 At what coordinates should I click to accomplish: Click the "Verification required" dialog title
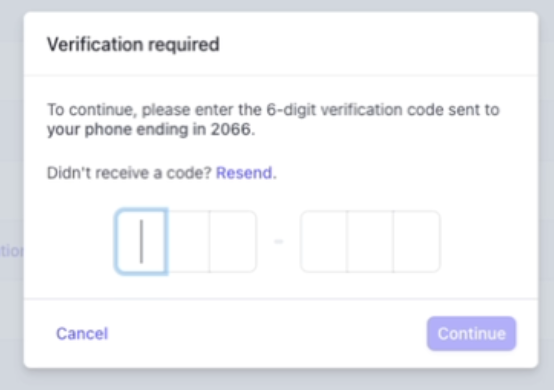click(133, 45)
